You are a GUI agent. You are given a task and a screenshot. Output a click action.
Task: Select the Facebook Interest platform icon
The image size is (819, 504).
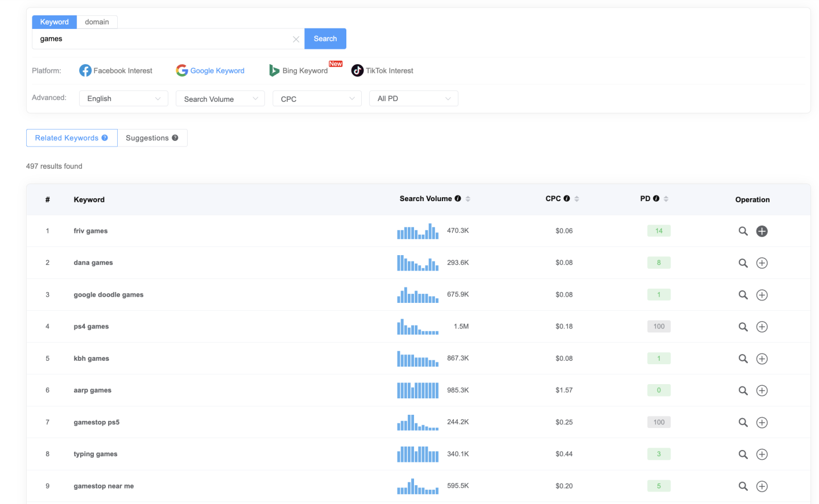point(85,70)
